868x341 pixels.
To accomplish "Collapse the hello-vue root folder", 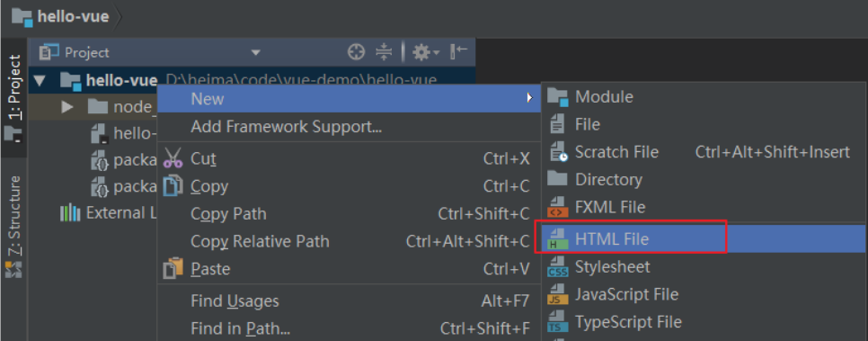I will (39, 81).
